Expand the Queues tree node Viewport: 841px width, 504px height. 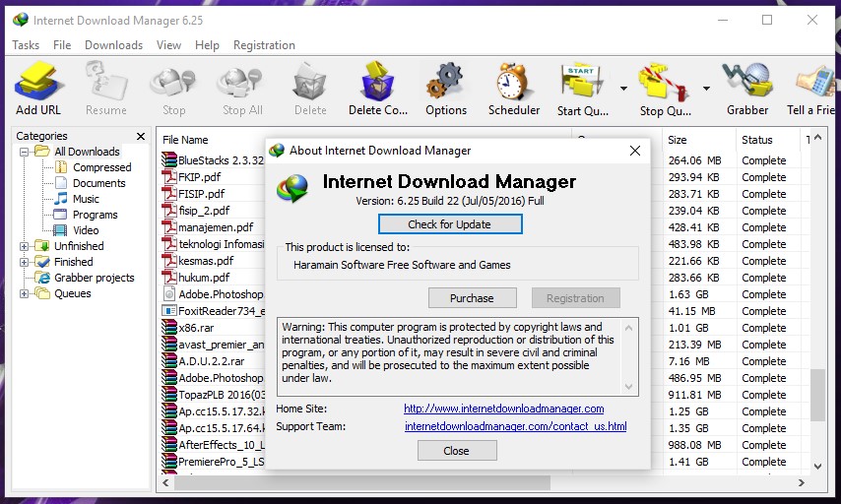(x=25, y=293)
